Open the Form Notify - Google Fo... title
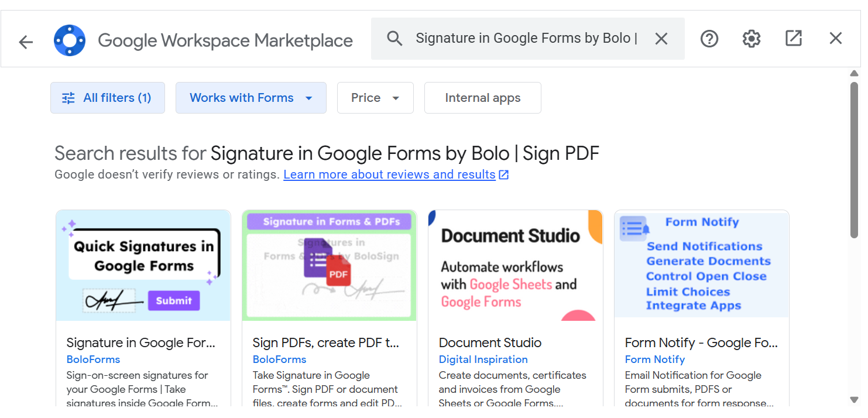This screenshot has height=418, width=868. coord(702,342)
